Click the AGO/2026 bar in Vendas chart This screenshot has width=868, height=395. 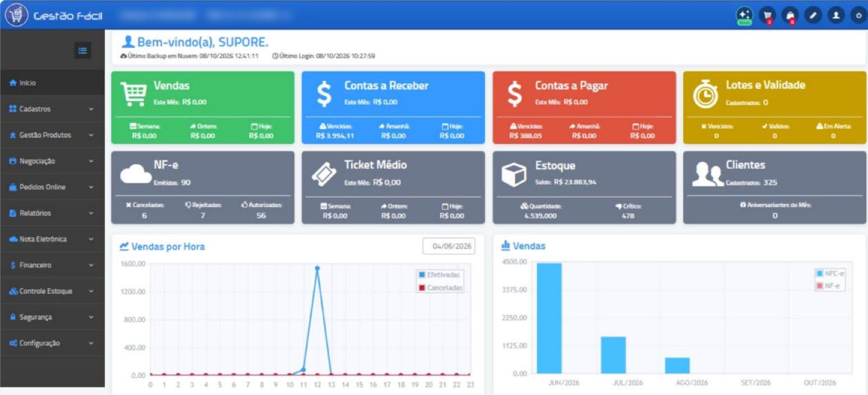(x=677, y=365)
